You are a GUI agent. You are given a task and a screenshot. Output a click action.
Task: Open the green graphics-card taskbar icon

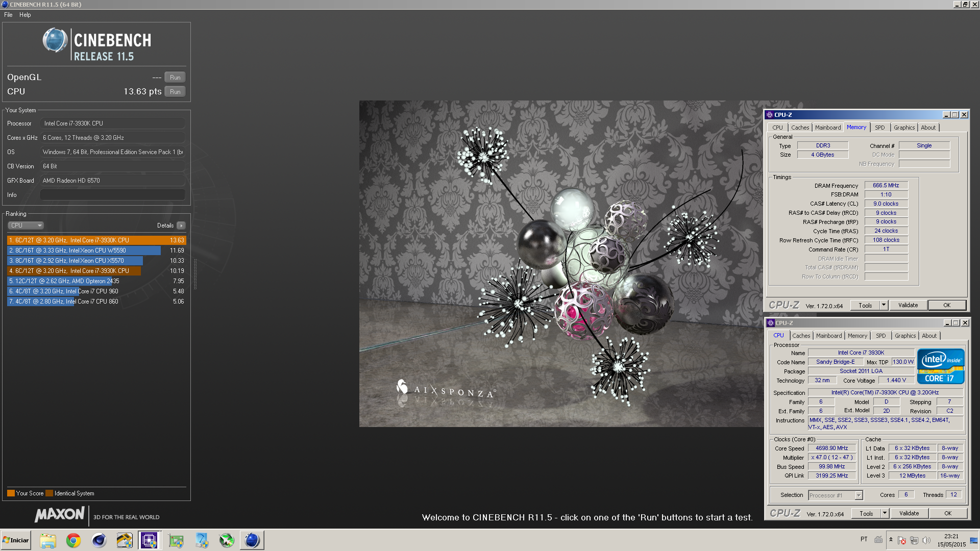click(x=176, y=540)
